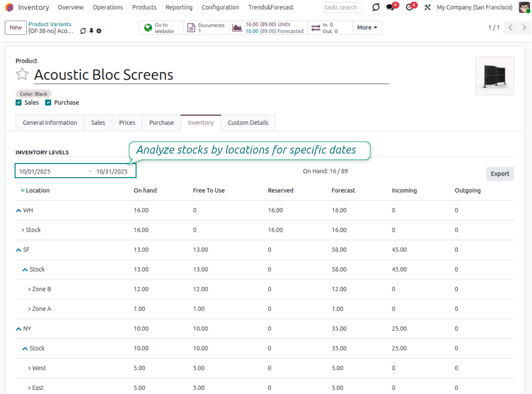Click the gear actions icon in breadcrumb

click(99, 31)
